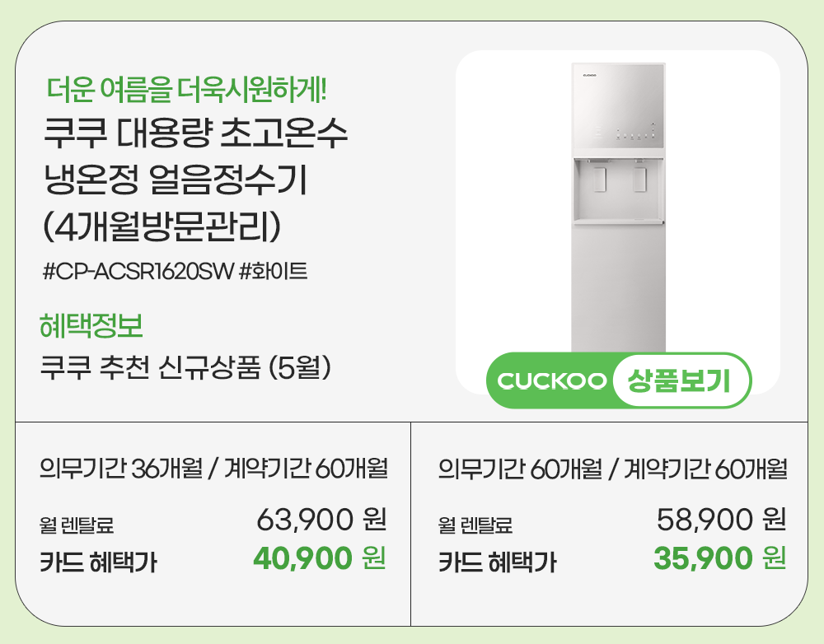Select the #화이트 color hashtag
The height and width of the screenshot is (644, 824).
[273, 271]
